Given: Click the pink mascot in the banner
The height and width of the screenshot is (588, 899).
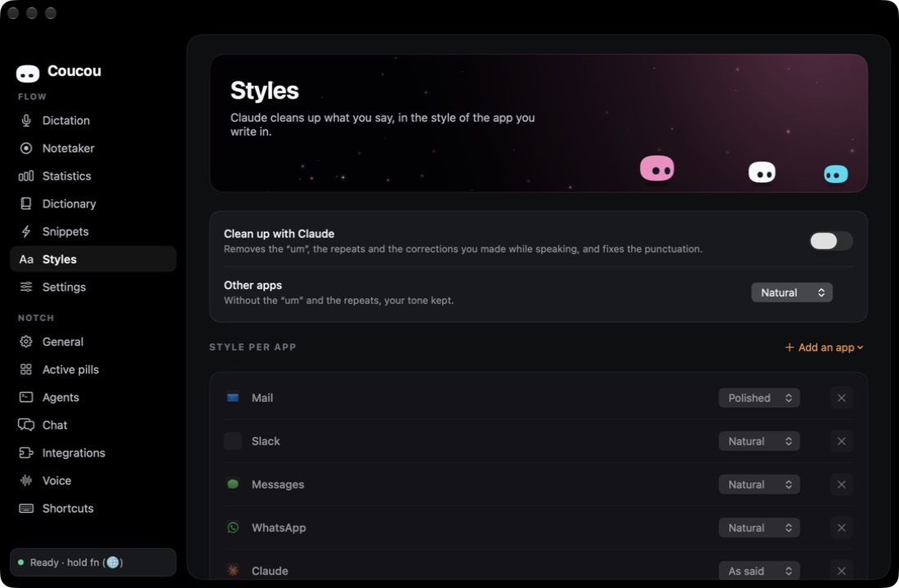Looking at the screenshot, I should coord(657,168).
